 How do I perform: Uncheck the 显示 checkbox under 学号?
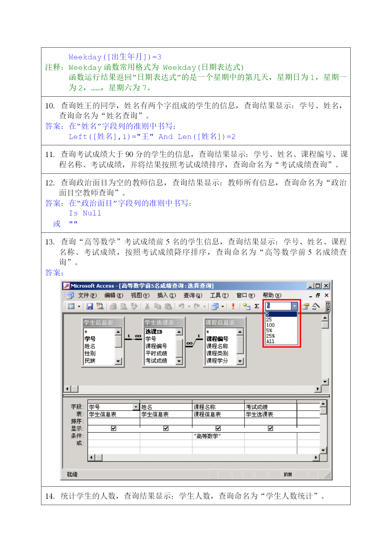pyautogui.click(x=114, y=429)
